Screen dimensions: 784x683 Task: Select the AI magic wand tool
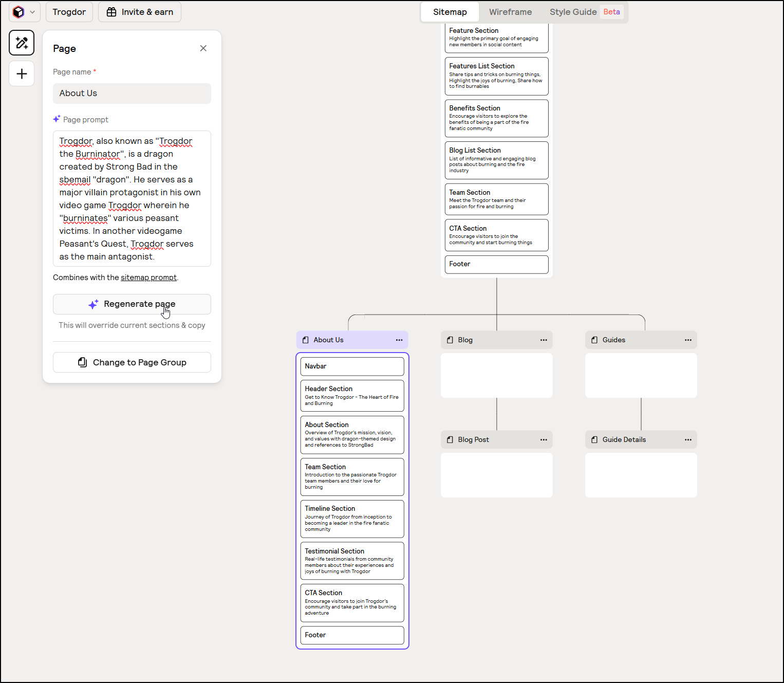pos(22,43)
